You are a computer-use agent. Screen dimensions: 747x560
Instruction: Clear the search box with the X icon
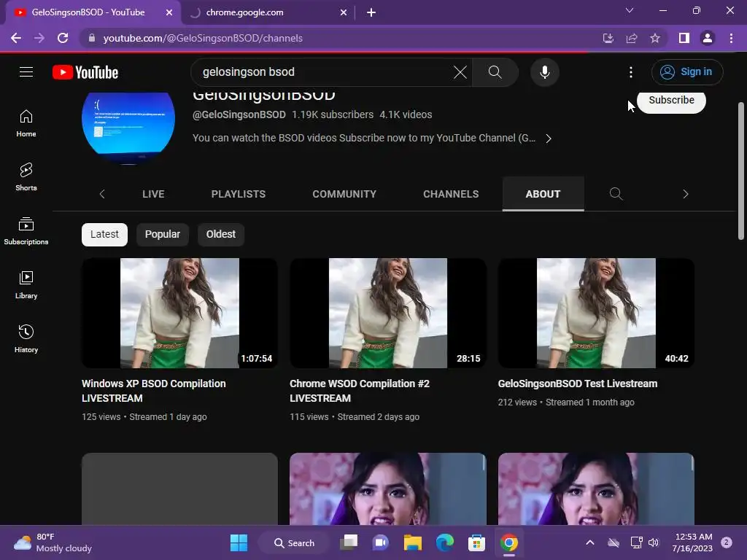[x=460, y=72]
